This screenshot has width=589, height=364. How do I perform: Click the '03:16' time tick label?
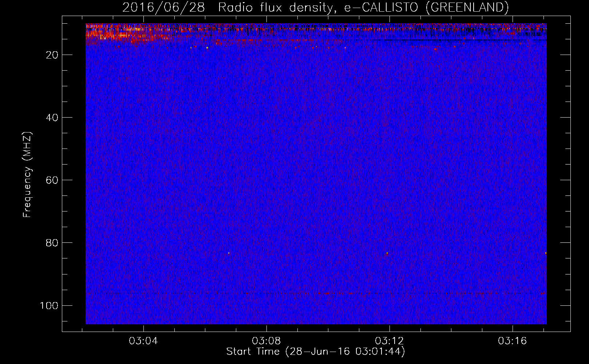(513, 341)
